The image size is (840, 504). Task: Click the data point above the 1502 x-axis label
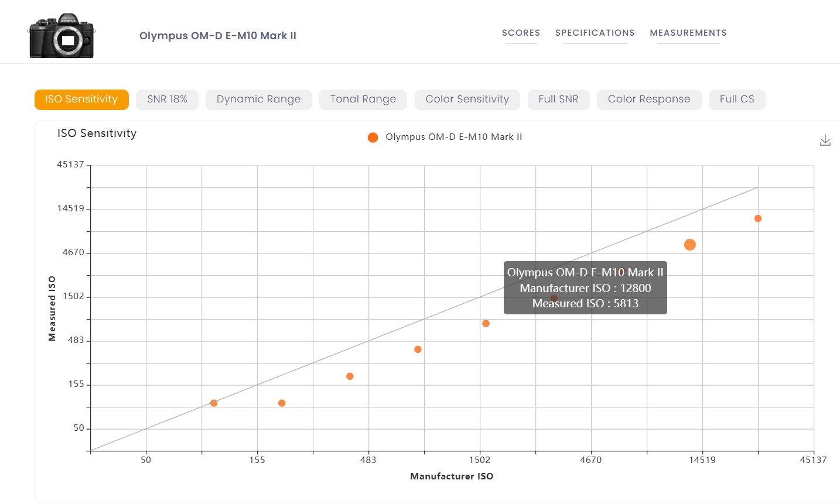(486, 324)
